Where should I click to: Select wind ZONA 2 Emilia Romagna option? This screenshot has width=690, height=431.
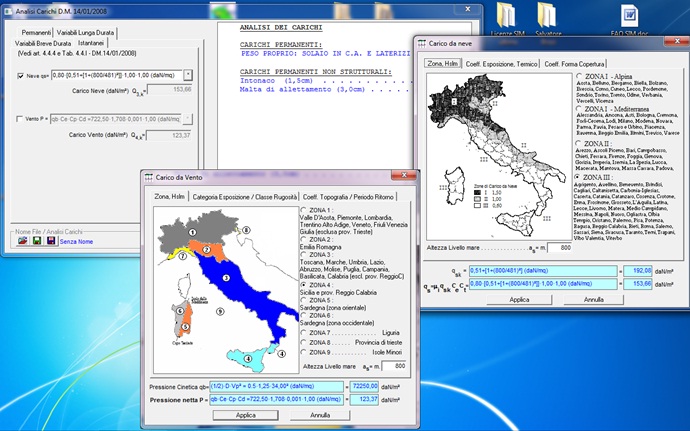coord(304,239)
